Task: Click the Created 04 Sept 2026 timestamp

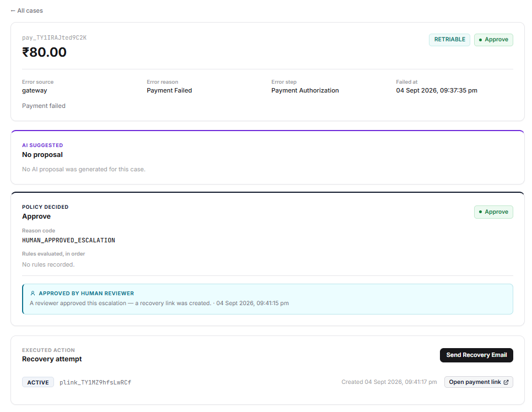Action: (x=389, y=382)
